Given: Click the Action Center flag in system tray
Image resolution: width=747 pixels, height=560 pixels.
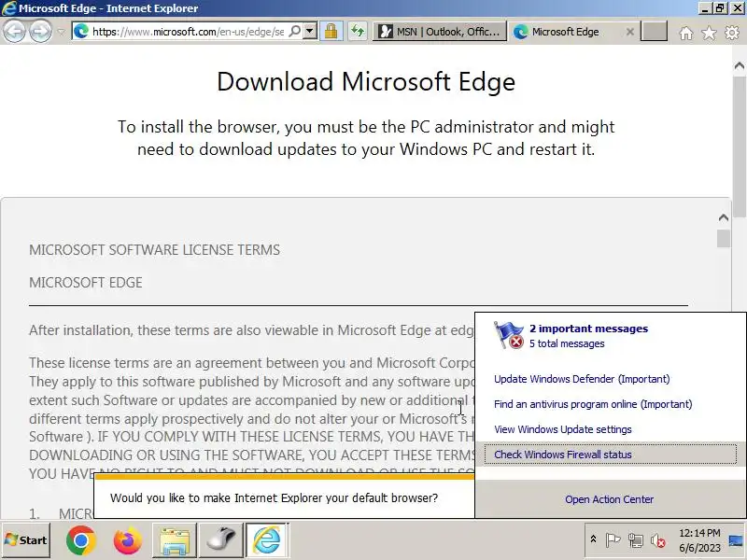Looking at the screenshot, I should click(x=613, y=540).
